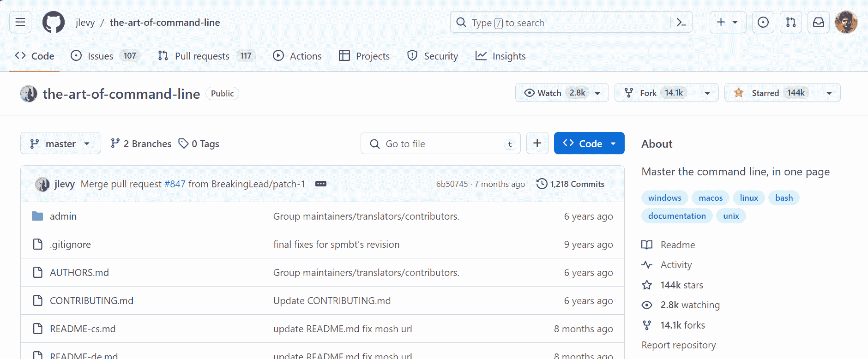Open the Activity link in About

(x=667, y=265)
